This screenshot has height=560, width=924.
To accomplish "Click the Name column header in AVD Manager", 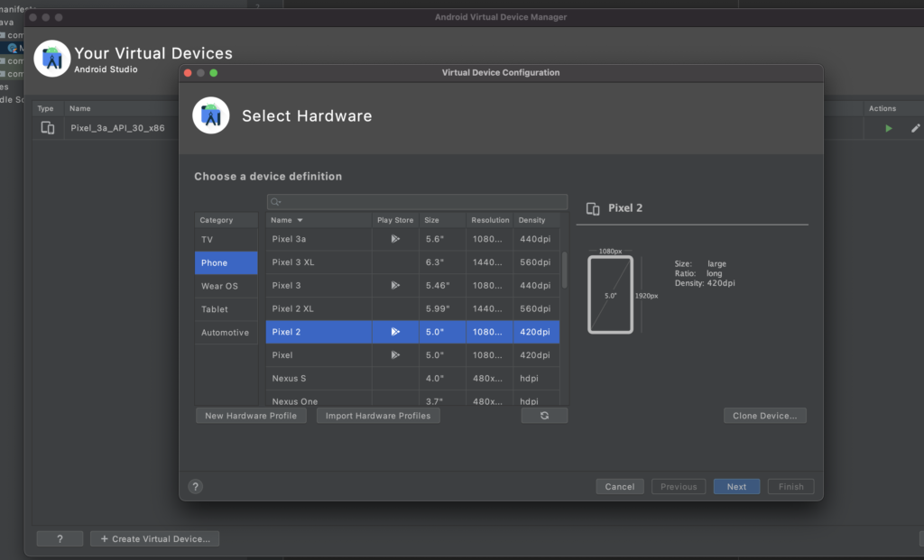I will pyautogui.click(x=80, y=108).
